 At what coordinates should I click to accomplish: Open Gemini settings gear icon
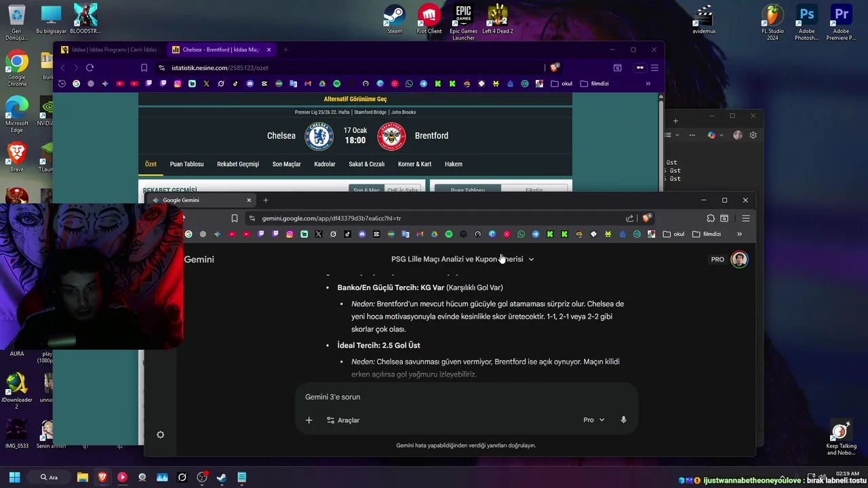pos(161,435)
